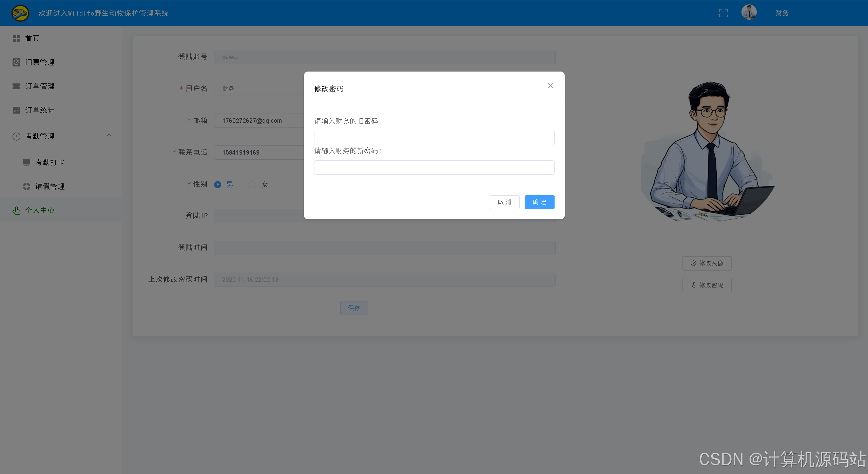868x474 pixels.
Task: Click the 首页 grid icon
Action: point(16,39)
